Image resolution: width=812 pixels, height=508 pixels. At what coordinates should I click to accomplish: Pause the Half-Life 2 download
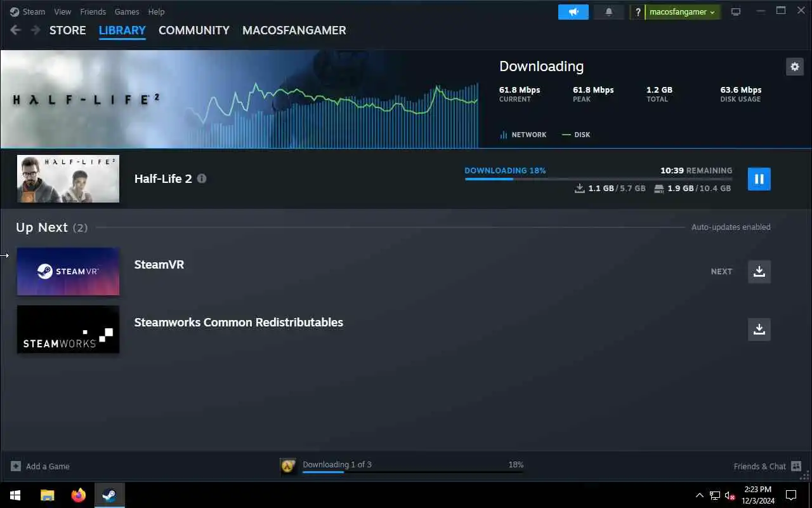click(x=759, y=179)
